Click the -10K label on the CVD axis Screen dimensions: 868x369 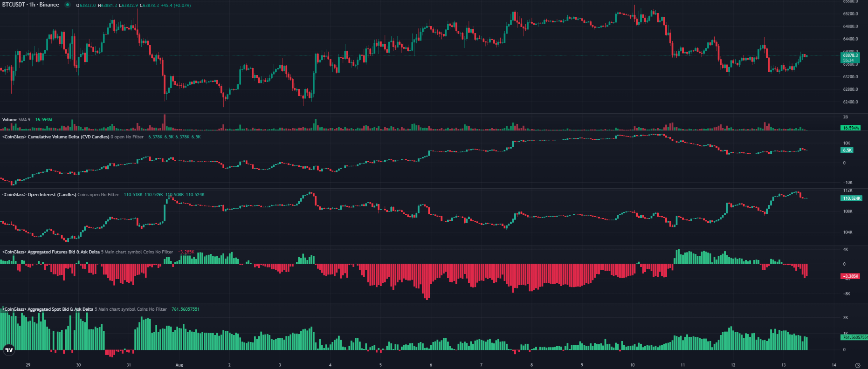847,183
